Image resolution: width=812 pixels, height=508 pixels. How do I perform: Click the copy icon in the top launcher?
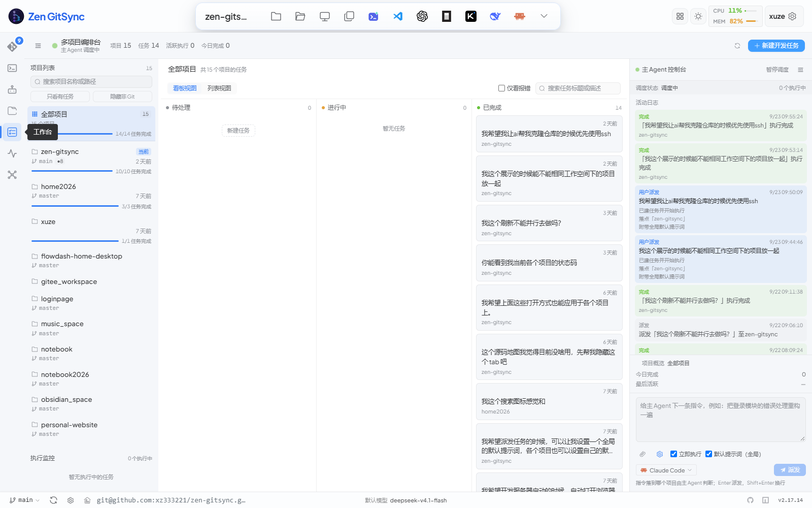349,16
